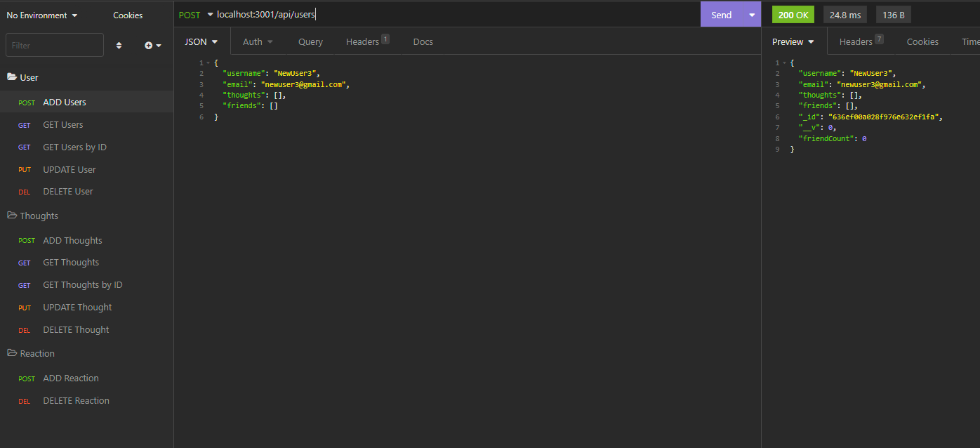The width and height of the screenshot is (980, 448).
Task: Switch to the Auth tab
Action: click(x=253, y=41)
